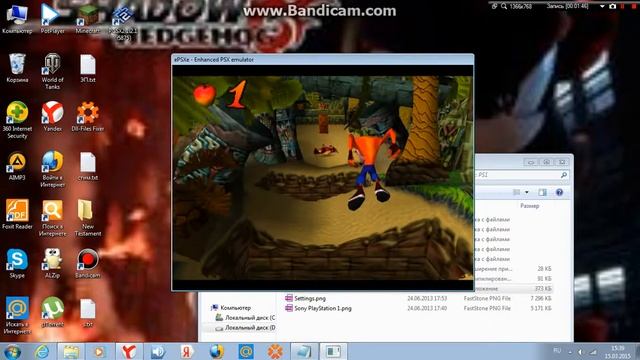Open Yandex browser on the taskbar
Image resolution: width=640 pixels, height=360 pixels.
coord(129,352)
